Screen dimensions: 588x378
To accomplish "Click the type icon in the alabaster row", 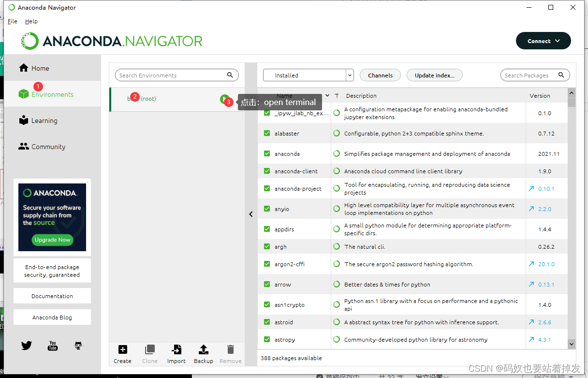I will (x=337, y=133).
